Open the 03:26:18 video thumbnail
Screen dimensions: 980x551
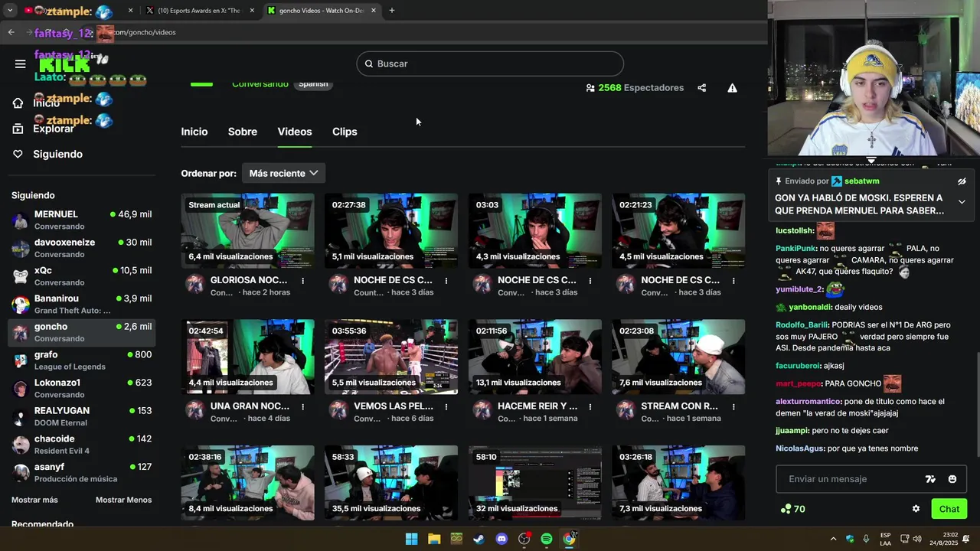coord(678,483)
